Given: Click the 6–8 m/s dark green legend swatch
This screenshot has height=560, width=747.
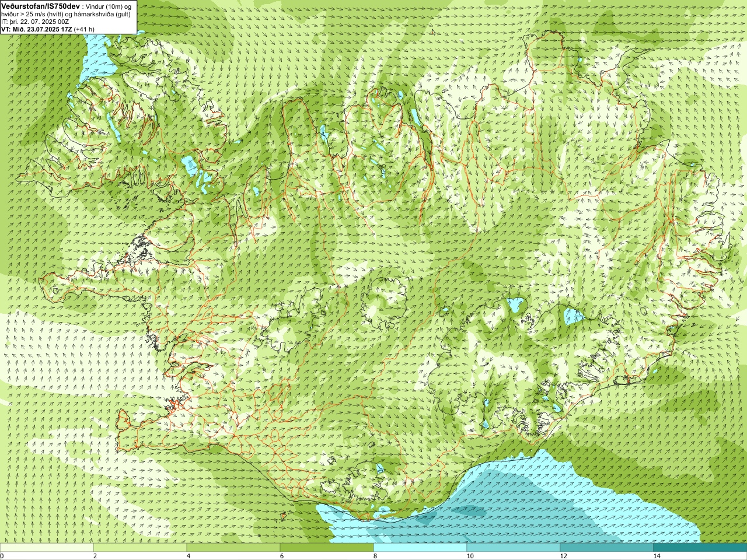Looking at the screenshot, I should tap(327, 548).
